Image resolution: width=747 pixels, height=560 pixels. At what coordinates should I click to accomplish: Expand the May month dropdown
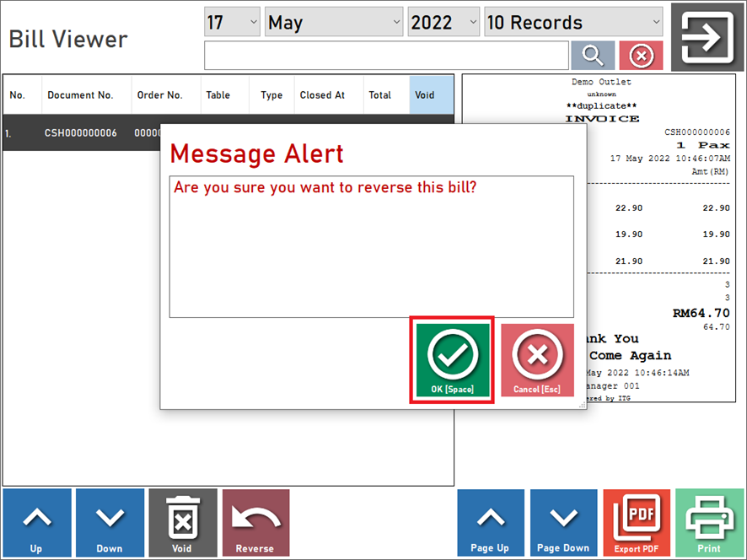(x=335, y=23)
